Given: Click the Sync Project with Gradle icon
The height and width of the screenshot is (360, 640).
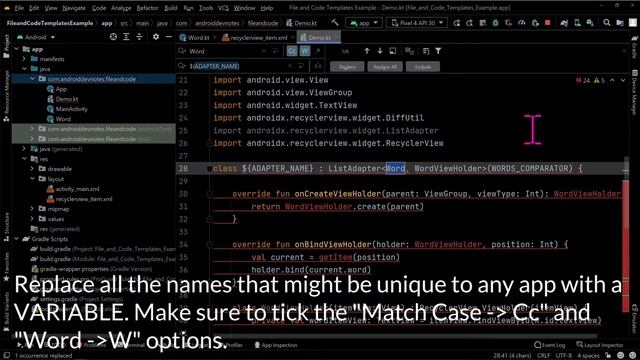Looking at the screenshot, I should [564, 23].
